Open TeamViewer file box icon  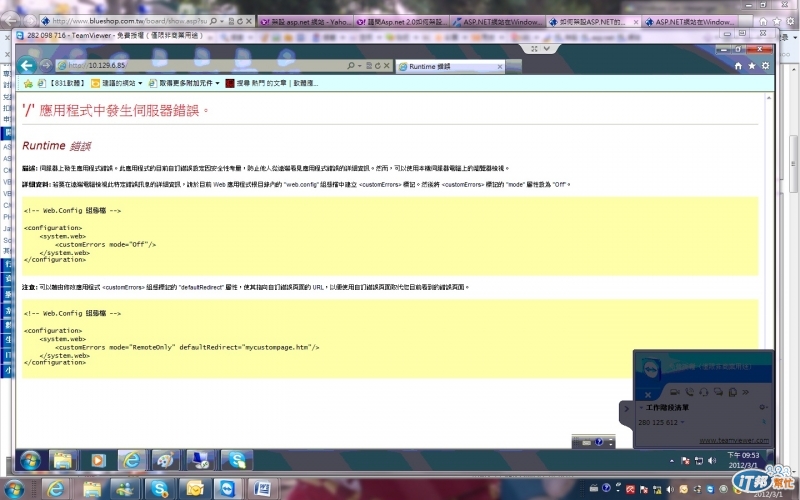[x=733, y=392]
